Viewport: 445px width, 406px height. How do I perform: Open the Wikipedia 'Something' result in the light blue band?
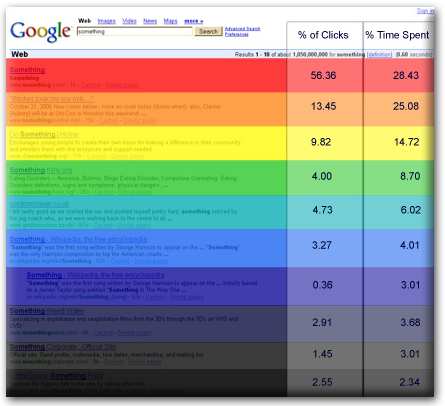(78, 239)
